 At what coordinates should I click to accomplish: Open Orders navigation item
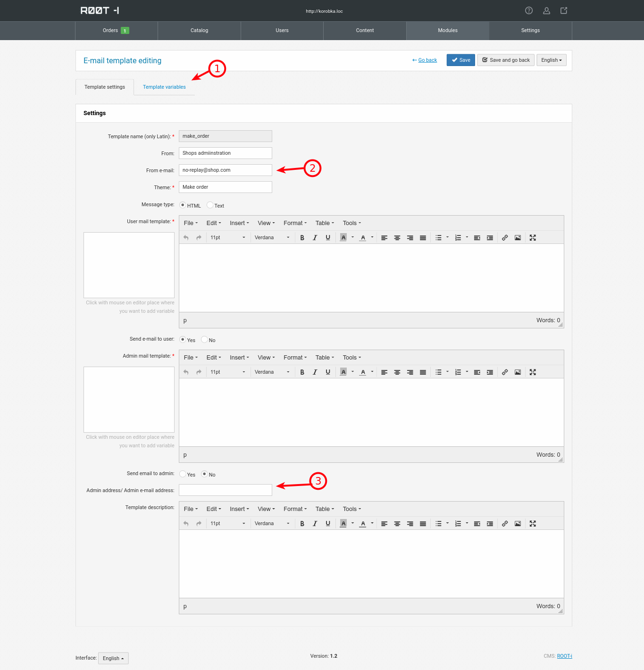pyautogui.click(x=117, y=30)
